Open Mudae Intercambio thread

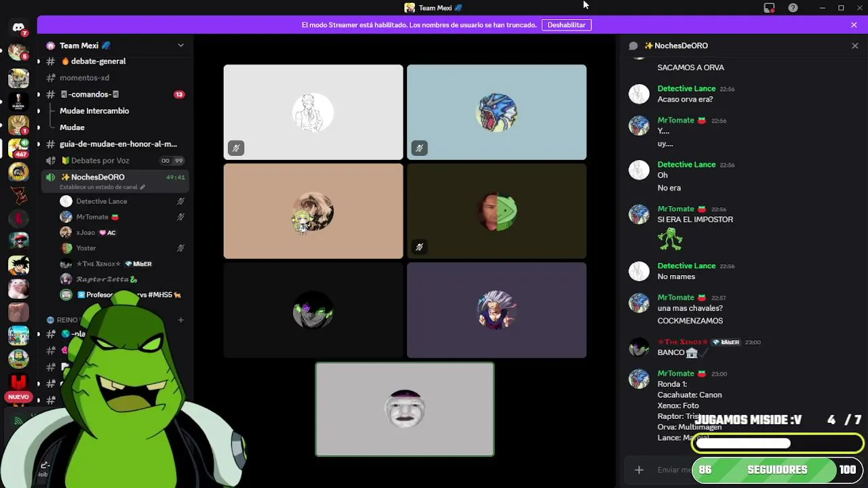(94, 110)
